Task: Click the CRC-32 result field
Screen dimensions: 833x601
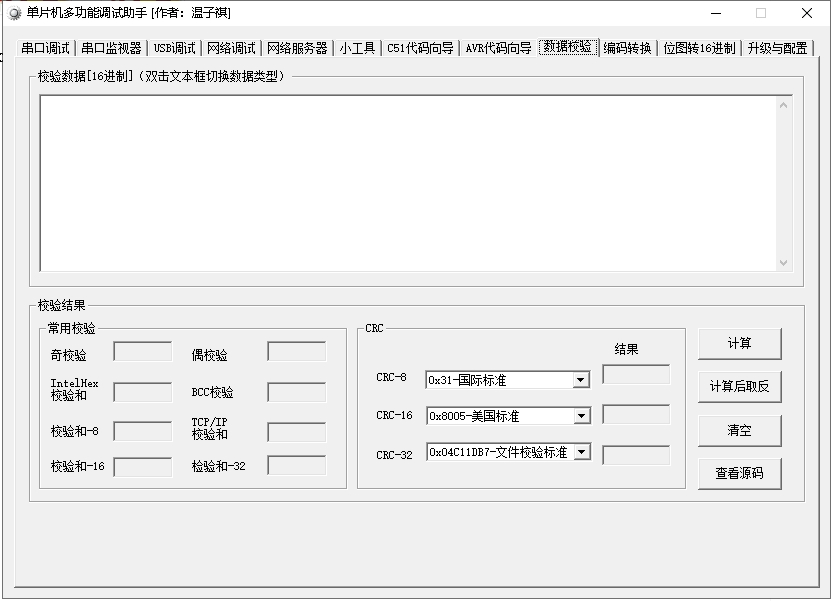Action: (636, 455)
